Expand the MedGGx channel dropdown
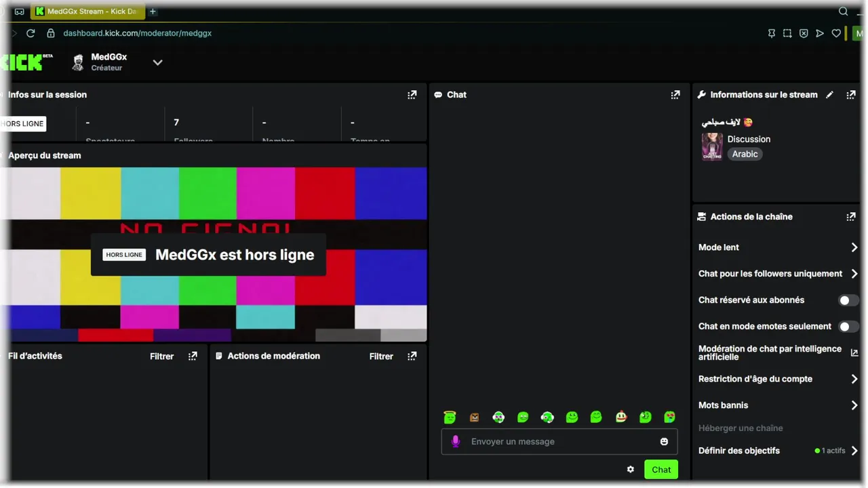This screenshot has width=868, height=488. [157, 62]
